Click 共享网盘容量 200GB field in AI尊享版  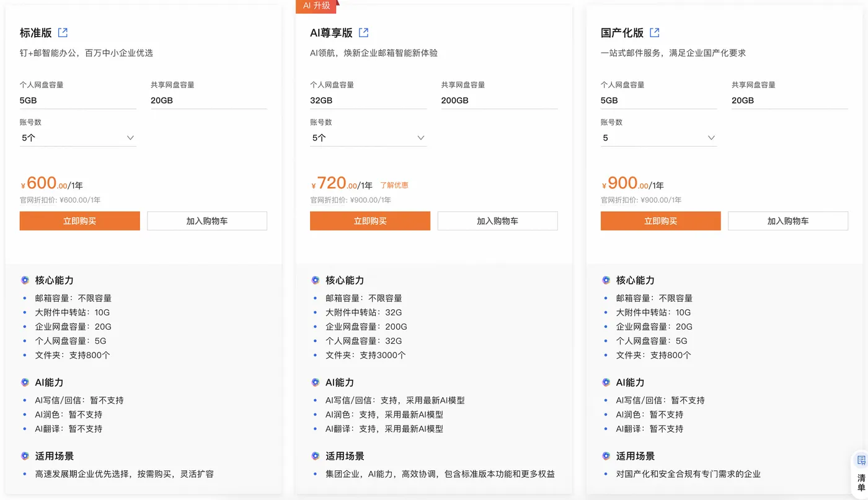[500, 100]
